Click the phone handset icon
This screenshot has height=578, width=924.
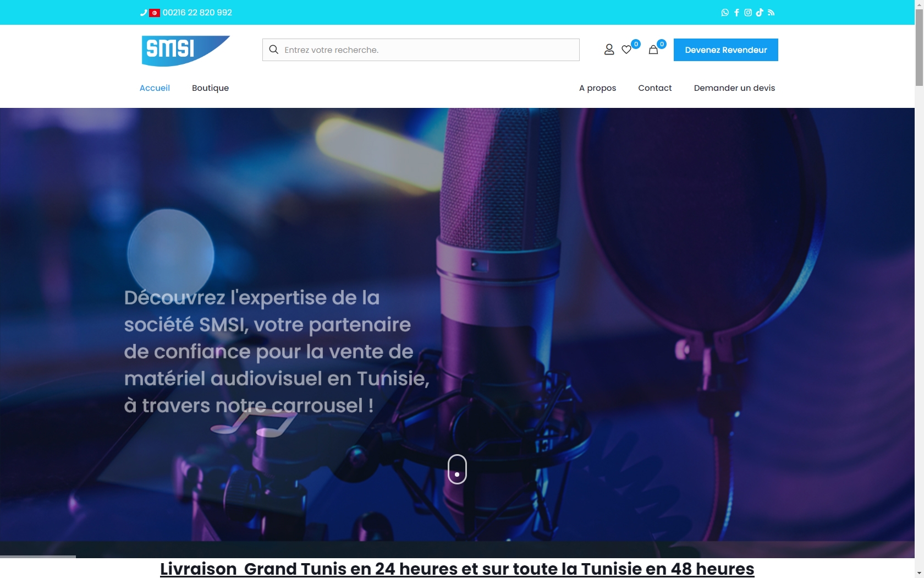(144, 13)
